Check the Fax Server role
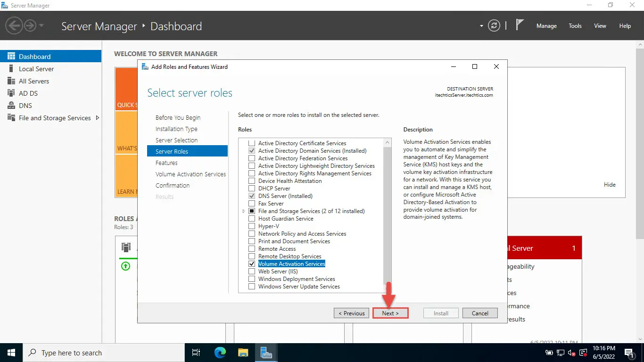 (x=252, y=204)
